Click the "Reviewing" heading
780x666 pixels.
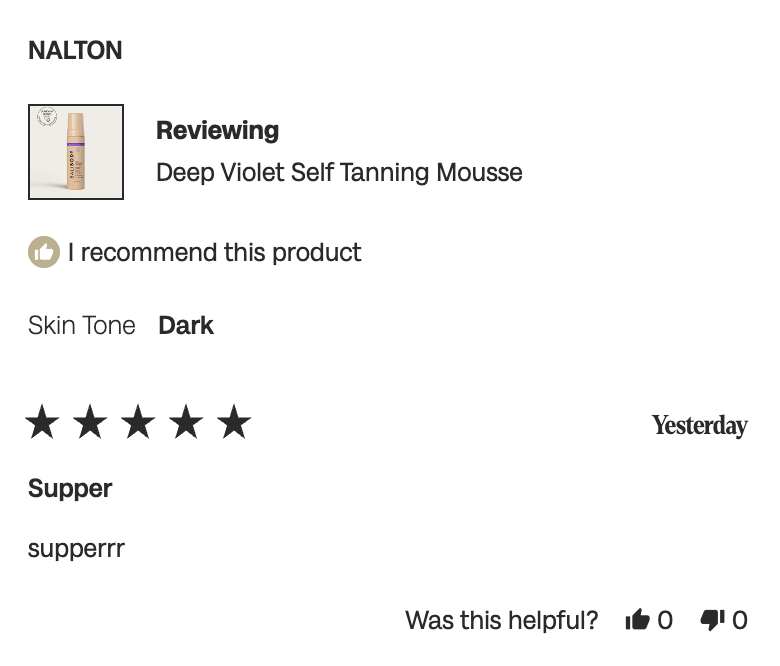point(217,131)
